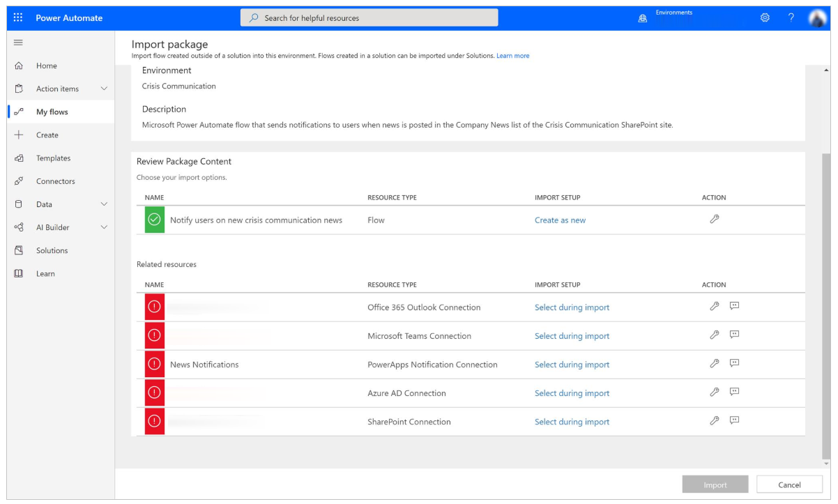
Task: Click the Power Automate title
Action: click(69, 18)
